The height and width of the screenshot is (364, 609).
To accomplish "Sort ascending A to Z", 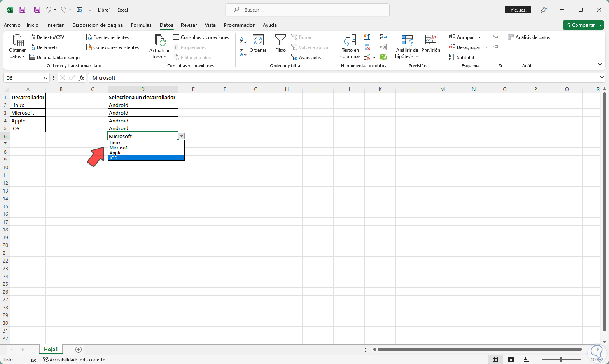I will tap(243, 40).
